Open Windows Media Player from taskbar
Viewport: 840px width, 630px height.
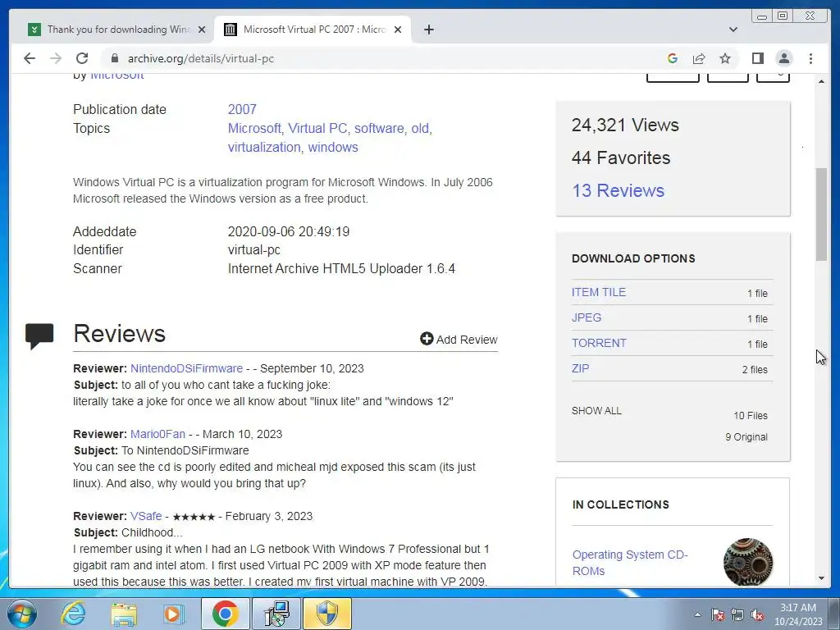point(173,614)
